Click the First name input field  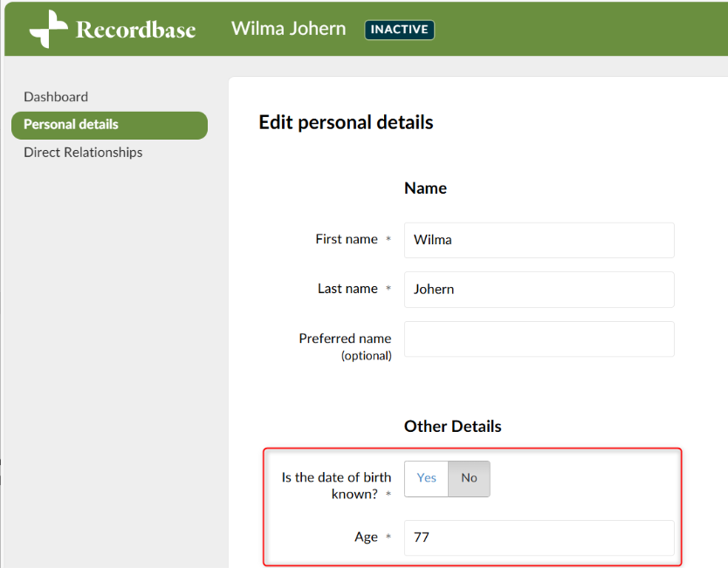[x=539, y=240]
